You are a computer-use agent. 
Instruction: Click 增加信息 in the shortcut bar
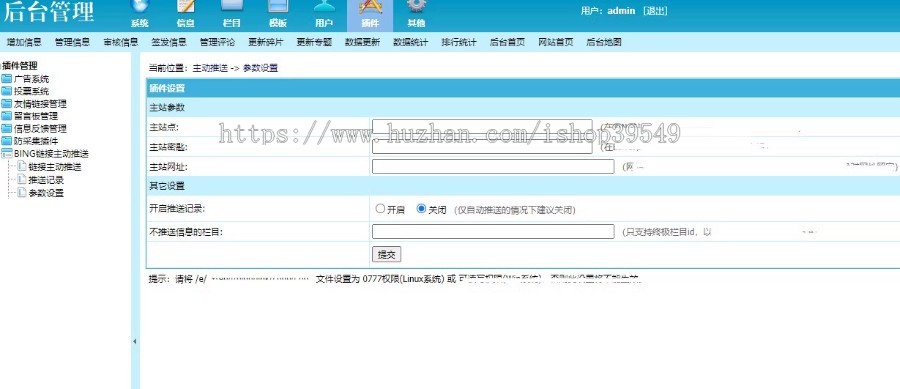(x=24, y=42)
